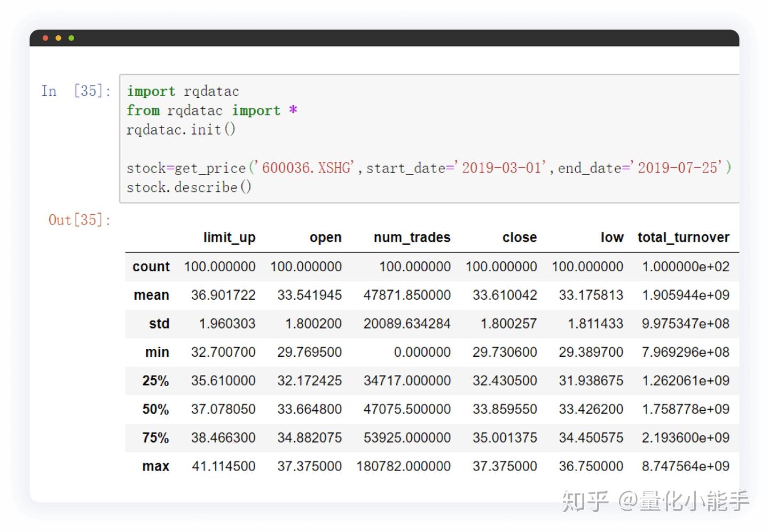Select the open column header
The height and width of the screenshot is (532, 769).
325,237
